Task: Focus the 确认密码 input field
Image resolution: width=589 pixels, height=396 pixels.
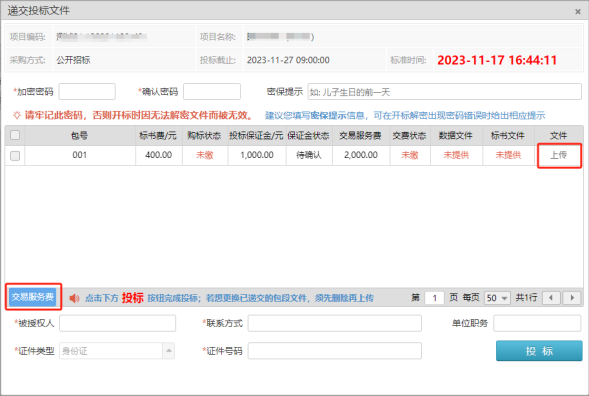Action: [x=212, y=92]
